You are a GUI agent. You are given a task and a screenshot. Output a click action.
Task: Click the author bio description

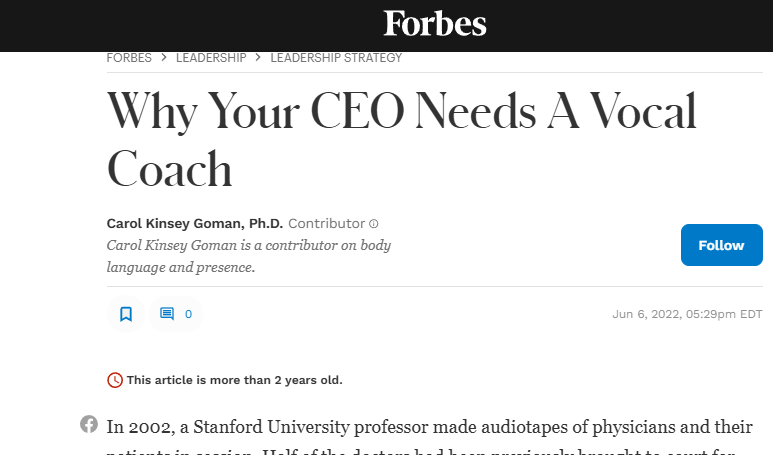coord(249,256)
